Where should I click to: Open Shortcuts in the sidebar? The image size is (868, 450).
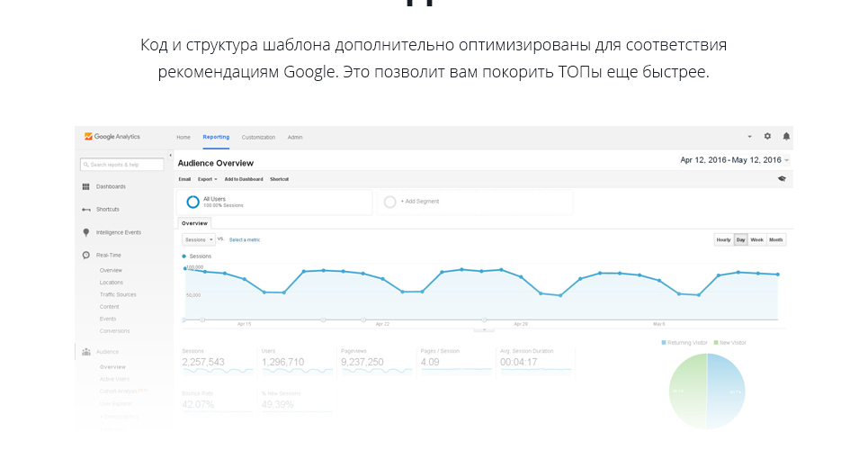coord(107,210)
